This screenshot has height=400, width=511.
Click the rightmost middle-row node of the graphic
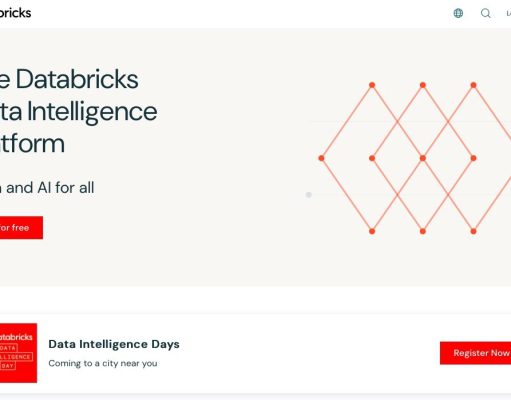473,158
